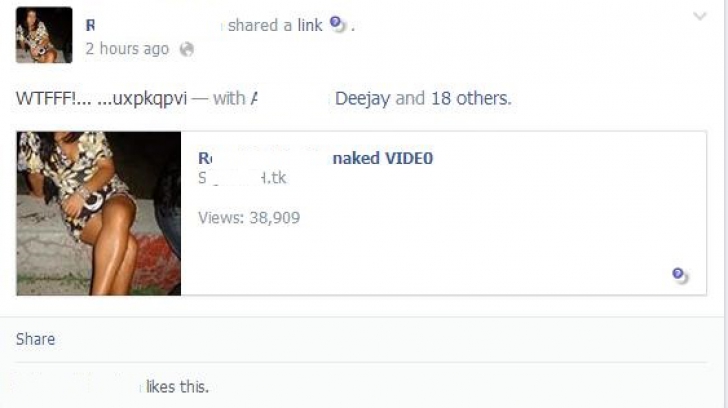Screen dimensions: 728x408
Task: Click the "...uxpkqpvi" word in post
Action: pyautogui.click(x=142, y=99)
